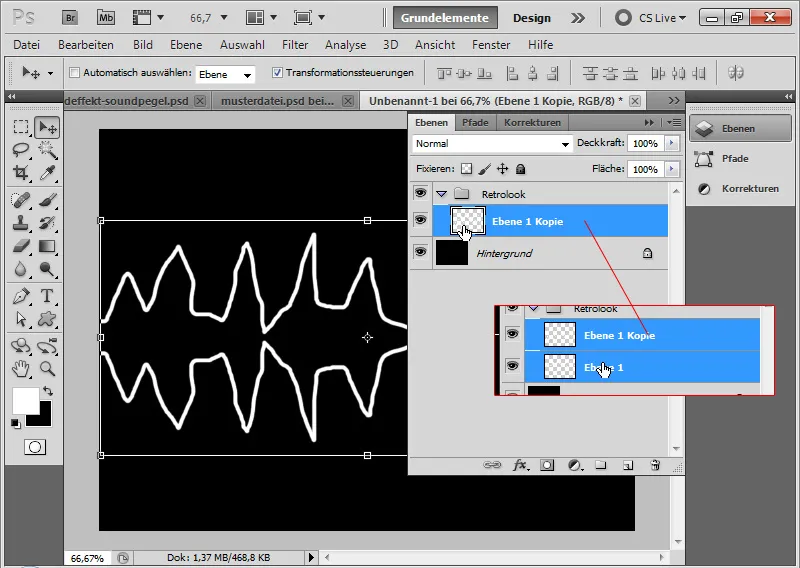Select the 3D Camera Orbit tool
This screenshot has width=800, height=568.
tap(47, 346)
